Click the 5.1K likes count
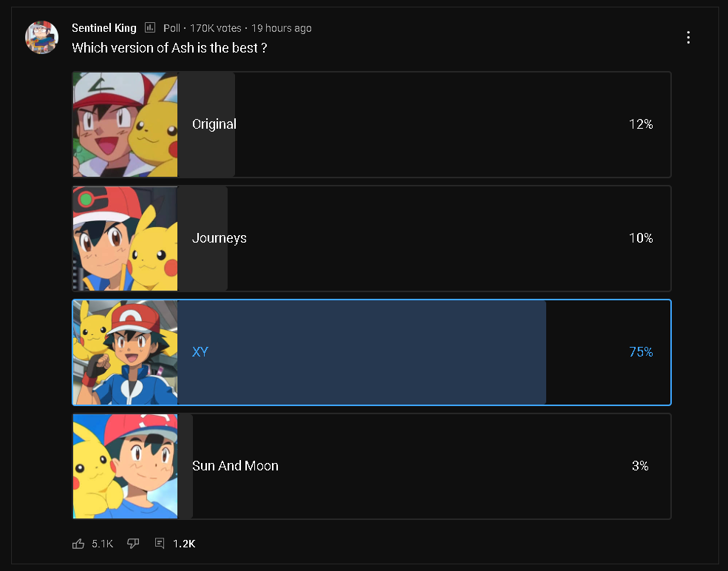 click(102, 544)
